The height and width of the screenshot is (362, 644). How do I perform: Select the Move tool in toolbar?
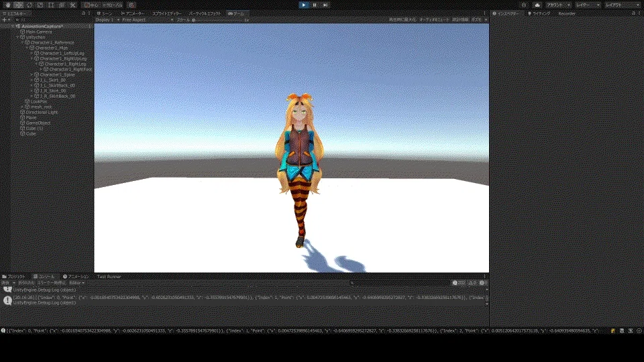[19, 5]
